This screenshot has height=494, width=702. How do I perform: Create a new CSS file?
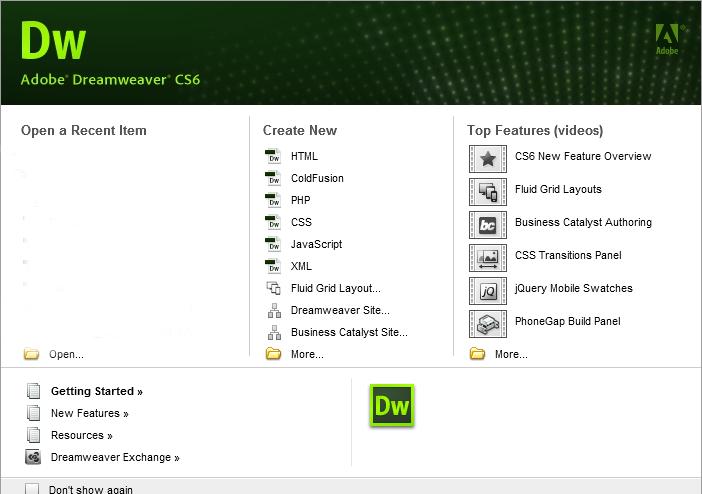click(x=301, y=222)
